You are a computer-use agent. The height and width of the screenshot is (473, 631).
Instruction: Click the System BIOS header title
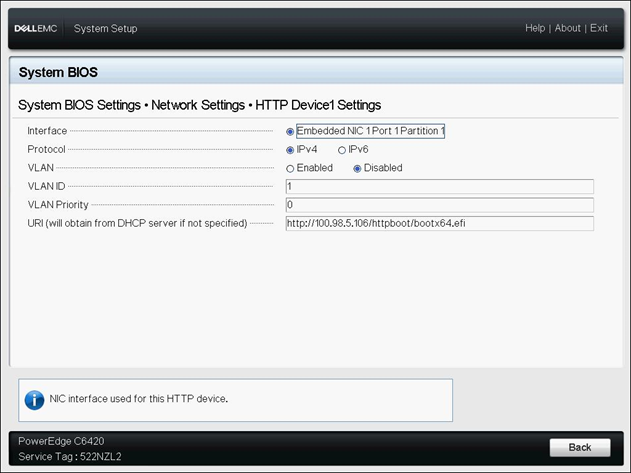pyautogui.click(x=58, y=73)
